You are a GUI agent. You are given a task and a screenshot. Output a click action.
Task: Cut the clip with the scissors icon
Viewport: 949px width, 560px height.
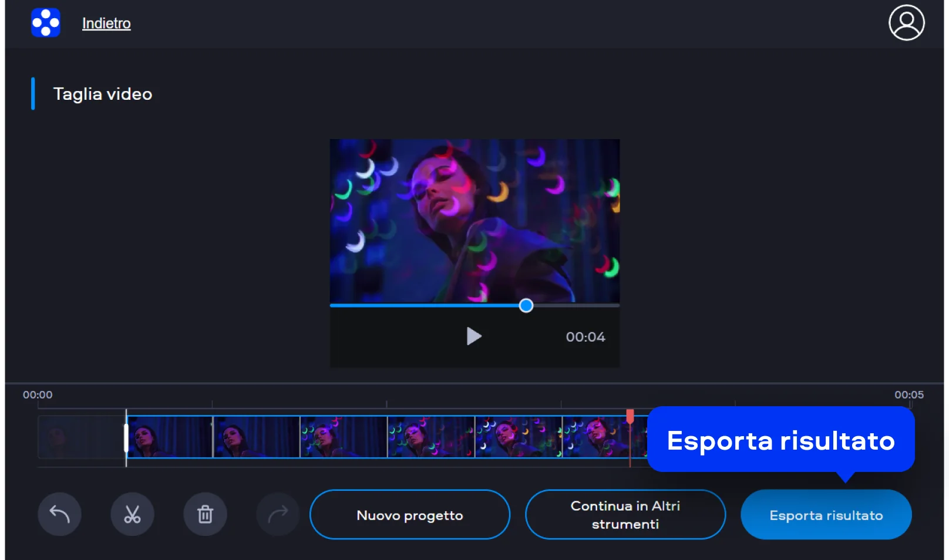(x=132, y=515)
